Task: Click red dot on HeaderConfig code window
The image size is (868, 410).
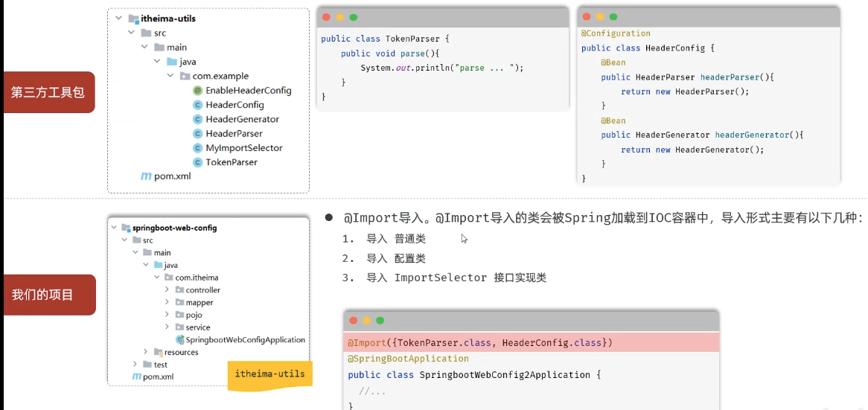Action: 586,17
